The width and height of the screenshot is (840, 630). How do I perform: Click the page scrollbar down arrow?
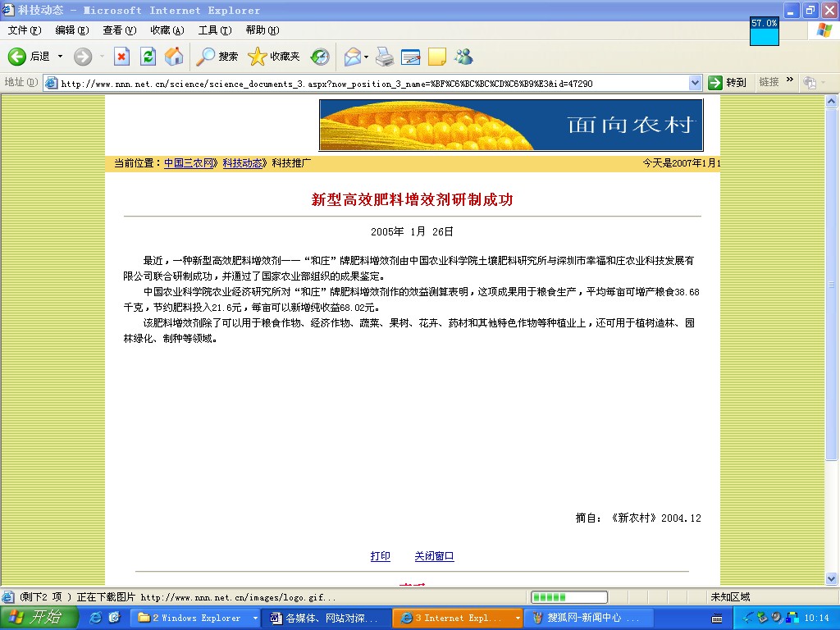click(x=832, y=578)
